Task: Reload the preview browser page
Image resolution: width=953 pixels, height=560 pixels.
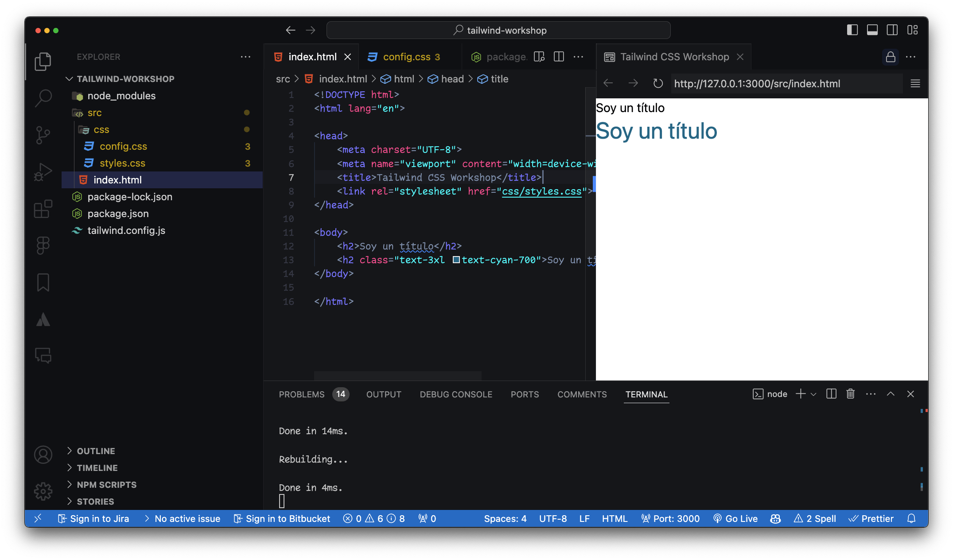Action: [658, 83]
